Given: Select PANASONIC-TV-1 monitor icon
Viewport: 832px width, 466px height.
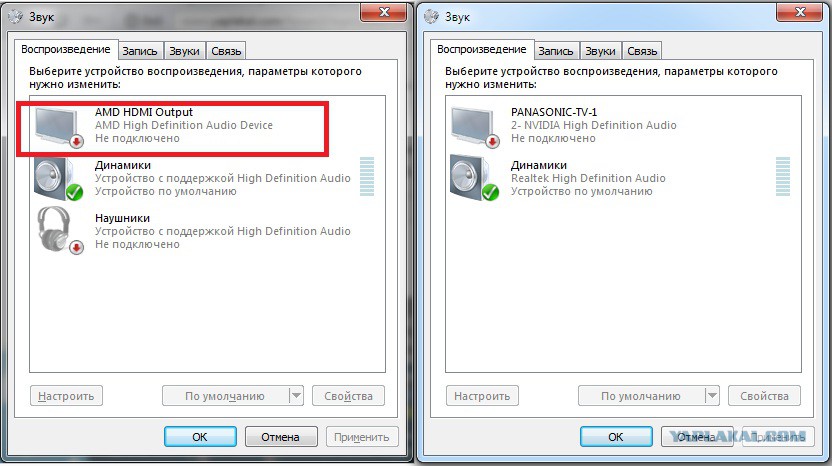Looking at the screenshot, I should 475,127.
